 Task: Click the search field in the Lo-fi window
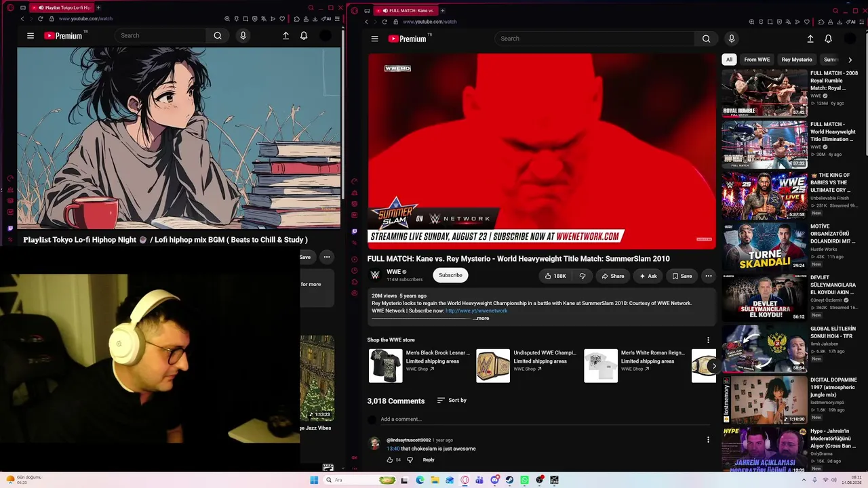pos(161,35)
